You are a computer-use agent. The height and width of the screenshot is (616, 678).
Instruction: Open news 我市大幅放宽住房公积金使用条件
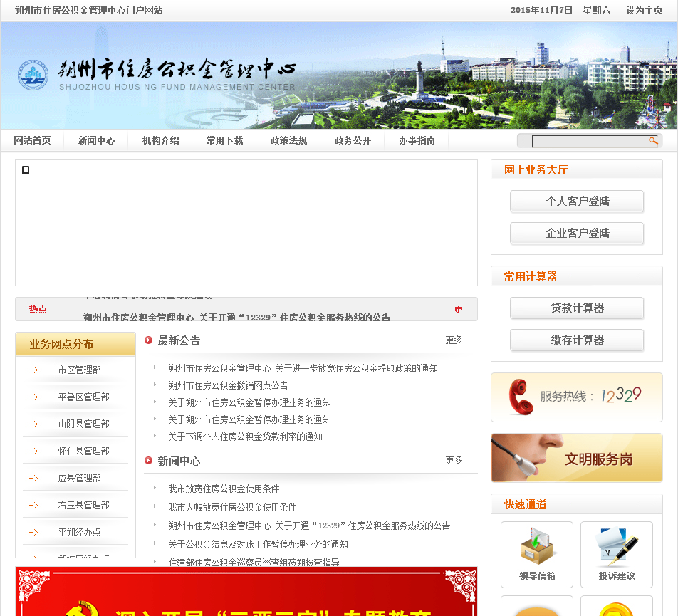click(x=232, y=507)
